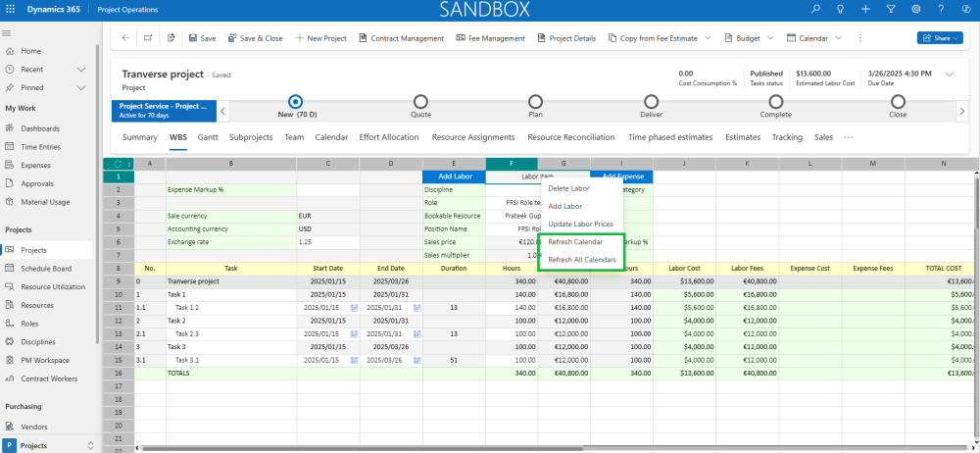This screenshot has height=453, width=980.
Task: Collapse the site map hamburger menu
Action: (6, 32)
